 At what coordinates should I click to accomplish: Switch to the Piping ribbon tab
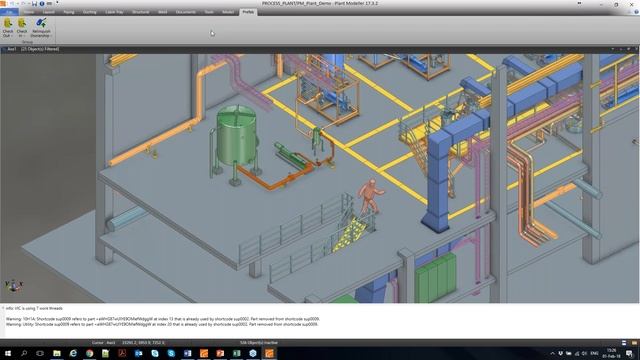(x=69, y=12)
